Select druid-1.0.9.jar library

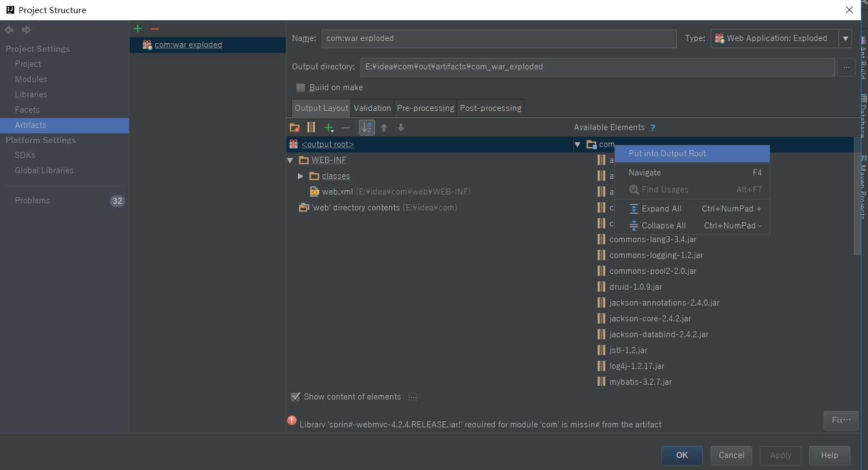click(x=636, y=287)
